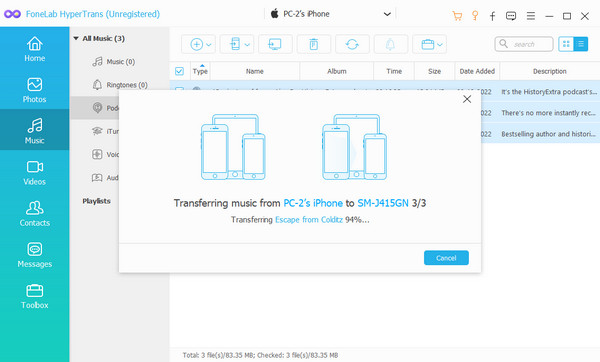Screen dimensions: 600x362
Task: Select the HistoryExtra podcast description row
Action: click(x=549, y=92)
